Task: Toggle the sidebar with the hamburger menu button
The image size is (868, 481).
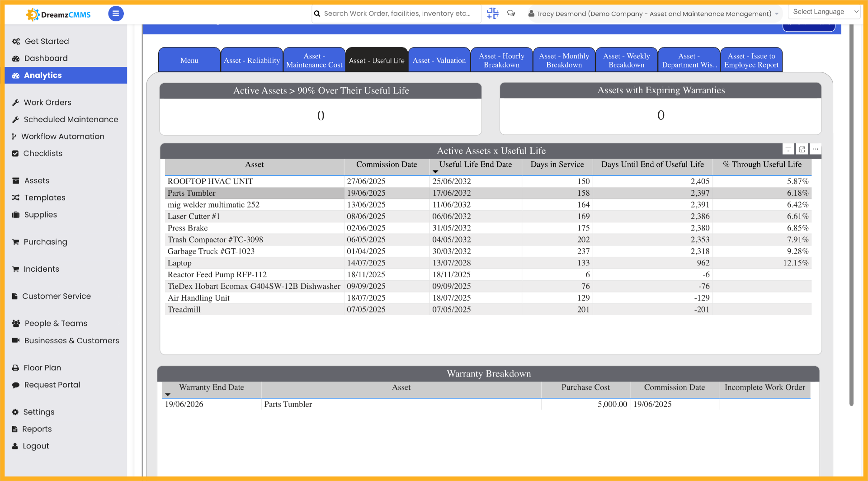Action: [116, 14]
